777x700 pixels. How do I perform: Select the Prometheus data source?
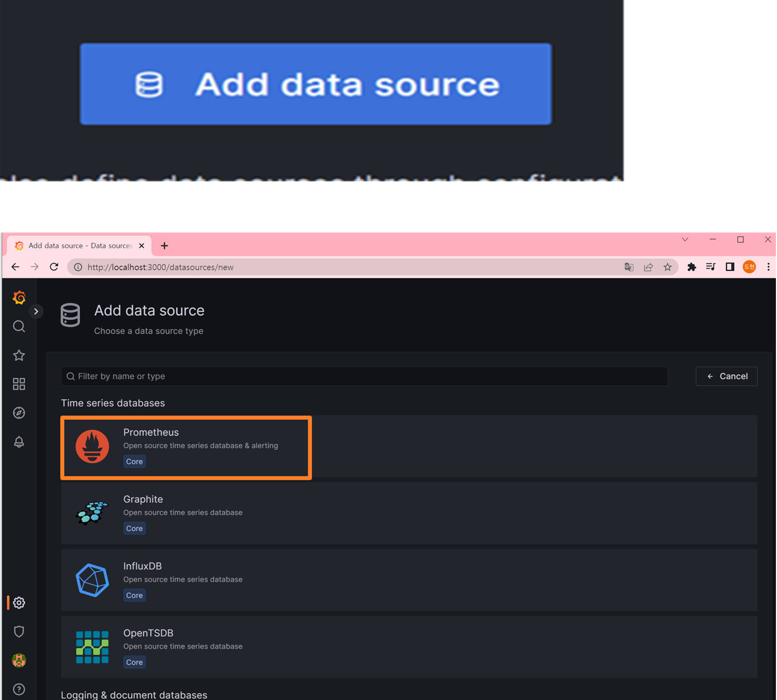point(409,447)
